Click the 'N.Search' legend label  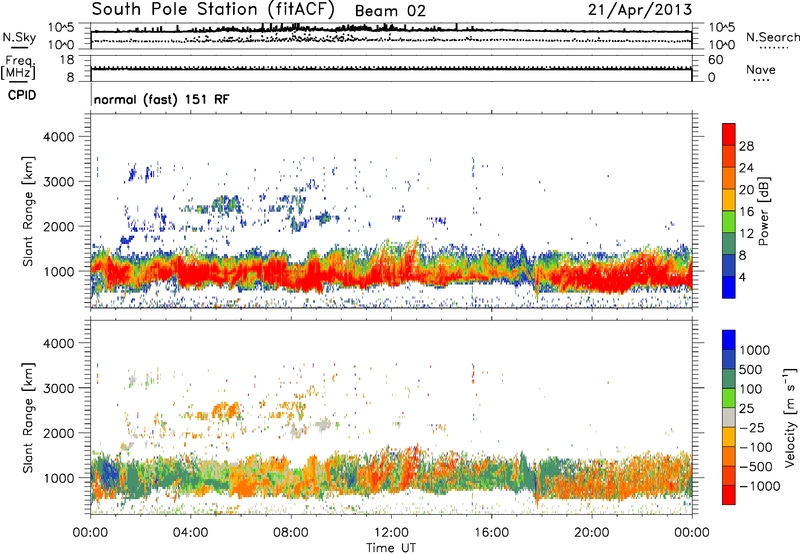pos(772,37)
